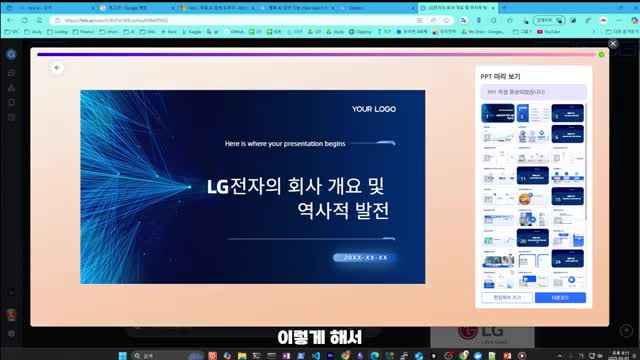Open the browser profile avatar
The height and width of the screenshot is (360, 640).
[x=603, y=20]
